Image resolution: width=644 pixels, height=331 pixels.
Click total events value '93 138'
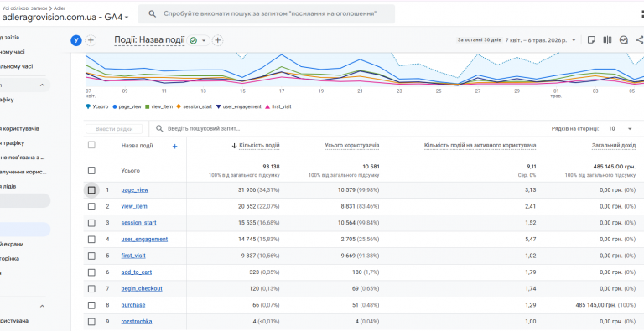pyautogui.click(x=271, y=167)
